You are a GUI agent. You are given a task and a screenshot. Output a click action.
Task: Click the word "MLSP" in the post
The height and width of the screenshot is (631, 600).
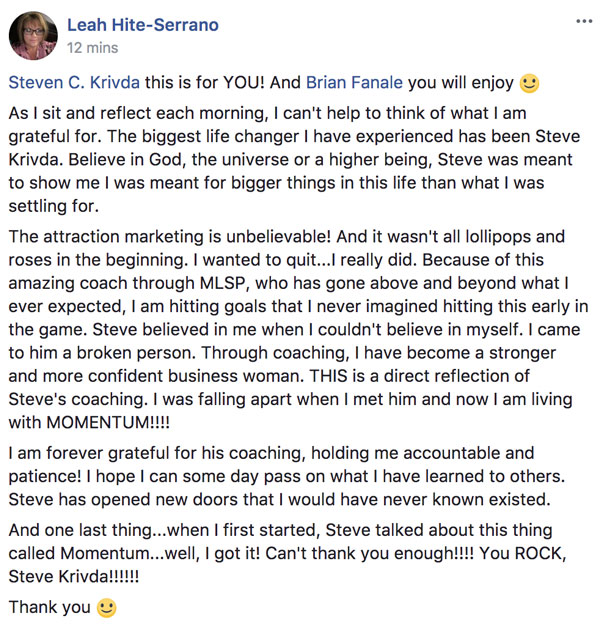coord(222,283)
